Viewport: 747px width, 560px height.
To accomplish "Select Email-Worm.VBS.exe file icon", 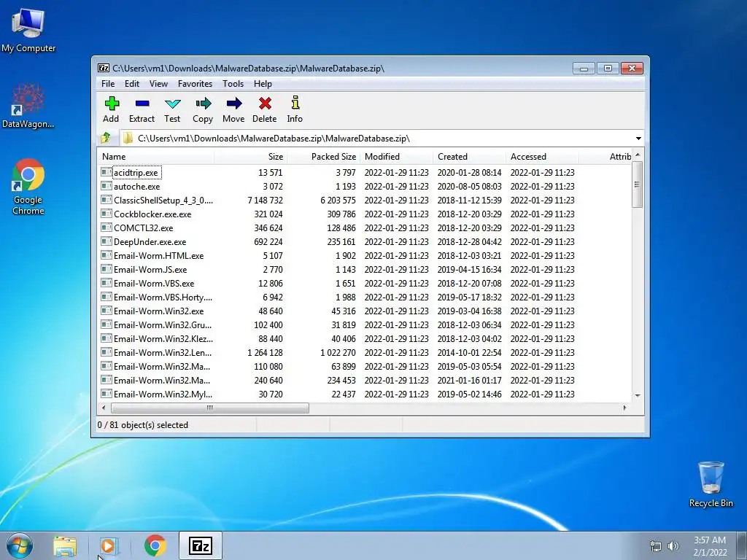I will point(107,282).
